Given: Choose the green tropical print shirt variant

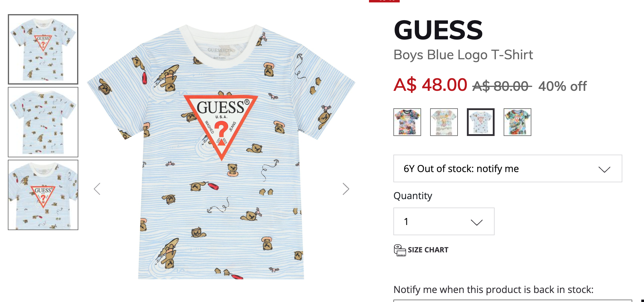Looking at the screenshot, I should pos(517,122).
